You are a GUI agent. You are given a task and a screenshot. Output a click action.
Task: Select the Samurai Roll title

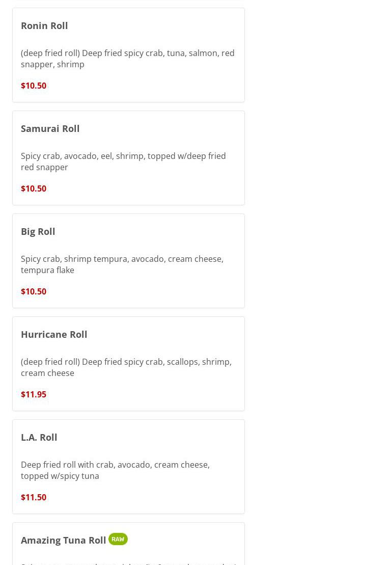click(x=50, y=128)
